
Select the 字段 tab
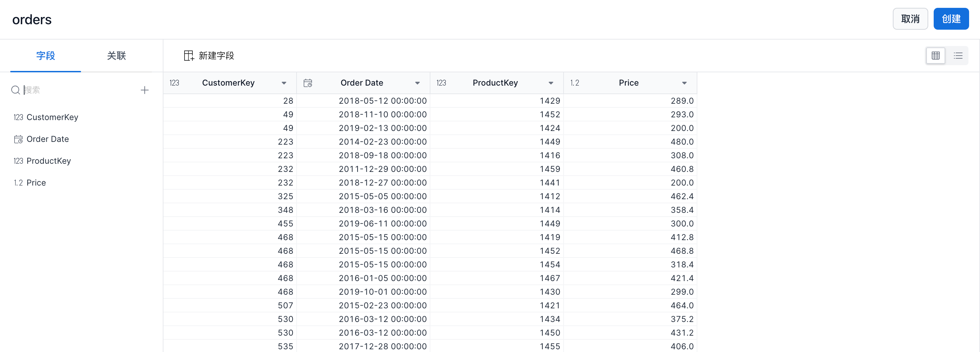pos(46,56)
